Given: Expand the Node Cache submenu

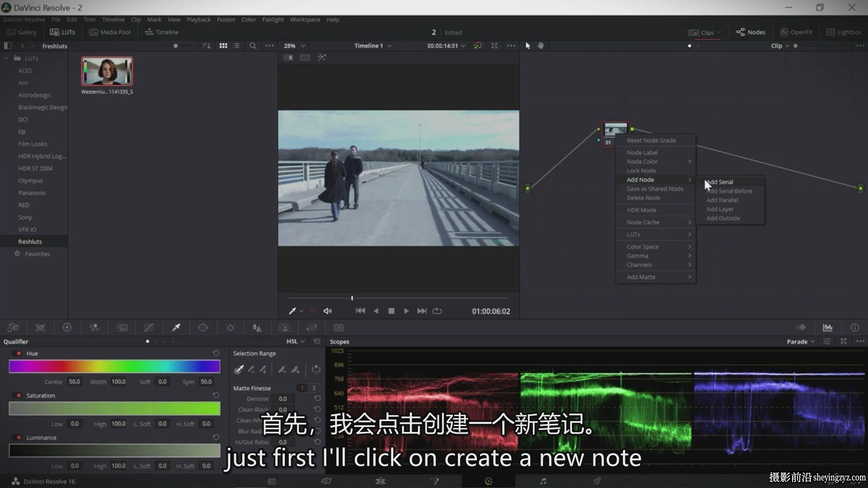Looking at the screenshot, I should click(656, 222).
